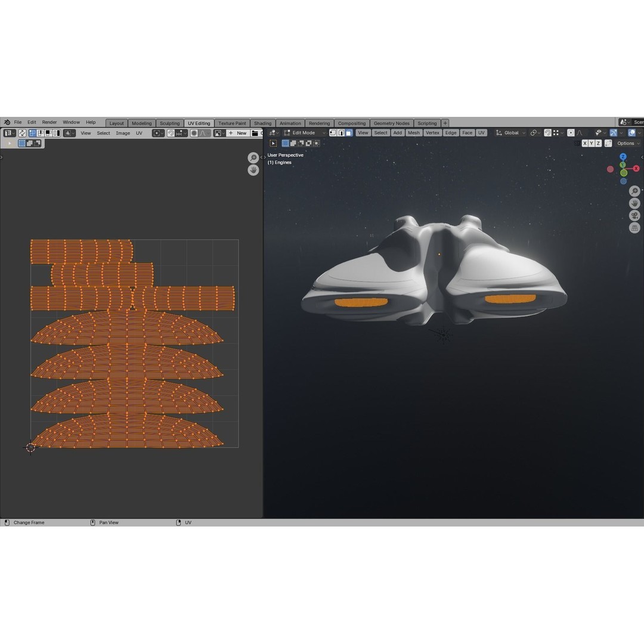This screenshot has width=644, height=644.
Task: Open the Face menu button in viewport
Action: click(x=467, y=132)
